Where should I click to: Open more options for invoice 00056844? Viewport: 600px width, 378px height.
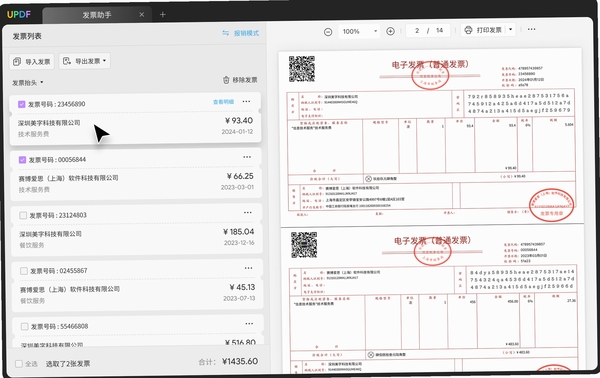pyautogui.click(x=247, y=157)
